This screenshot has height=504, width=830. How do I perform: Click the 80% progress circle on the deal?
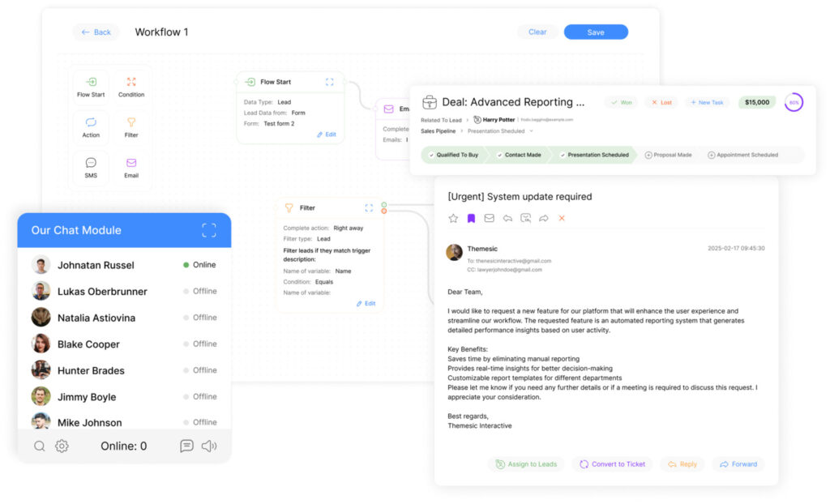794,103
